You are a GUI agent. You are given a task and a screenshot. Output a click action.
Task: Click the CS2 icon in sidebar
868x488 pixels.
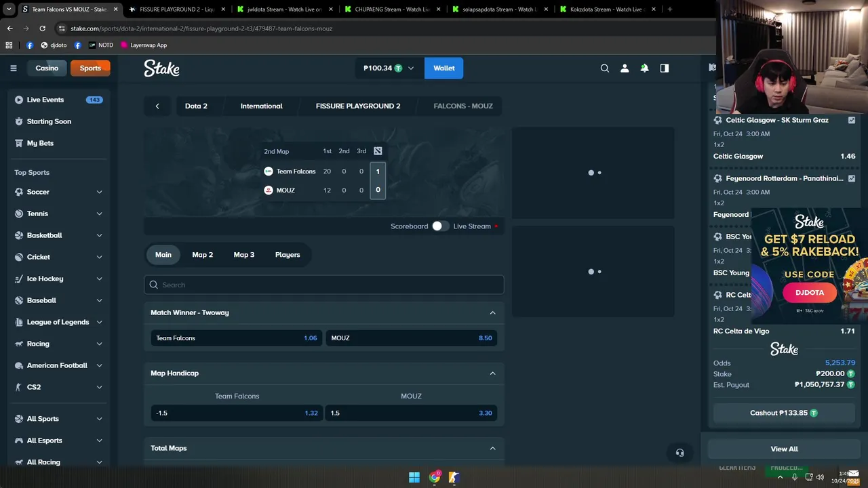tap(19, 387)
